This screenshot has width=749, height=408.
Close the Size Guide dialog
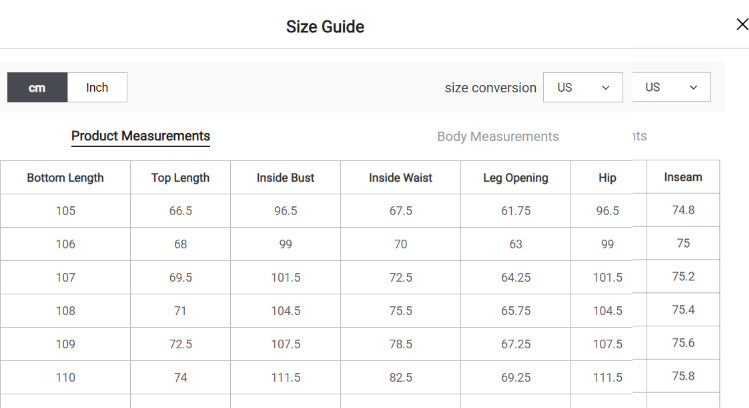click(x=741, y=25)
